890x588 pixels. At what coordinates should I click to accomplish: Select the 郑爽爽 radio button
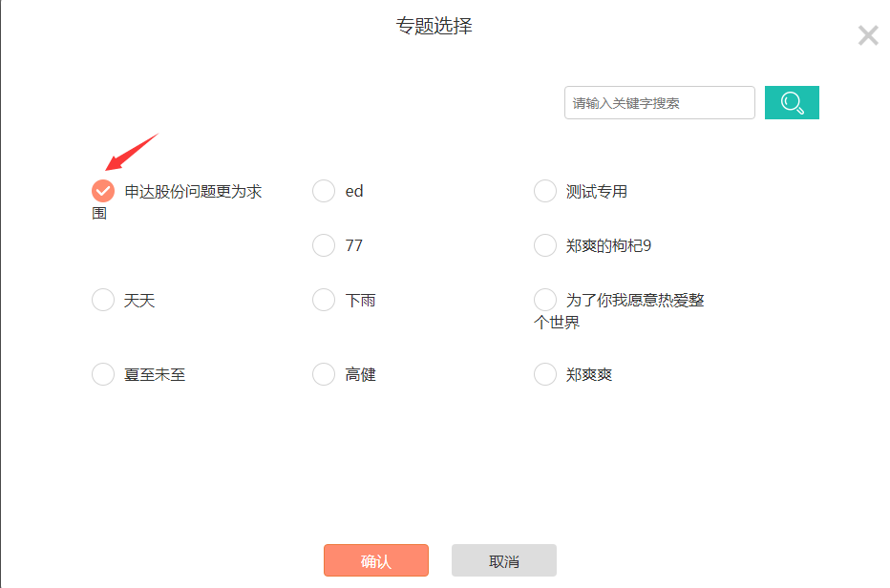[545, 374]
